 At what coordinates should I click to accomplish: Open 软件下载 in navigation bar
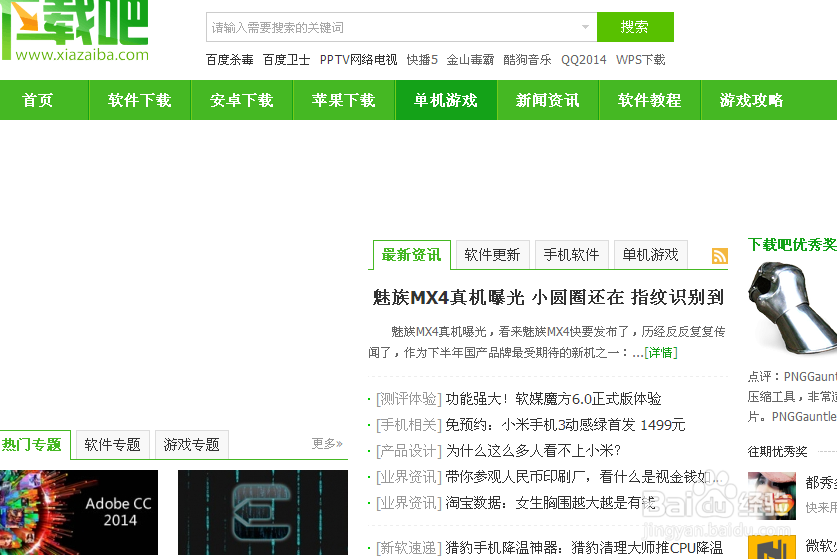tap(140, 100)
